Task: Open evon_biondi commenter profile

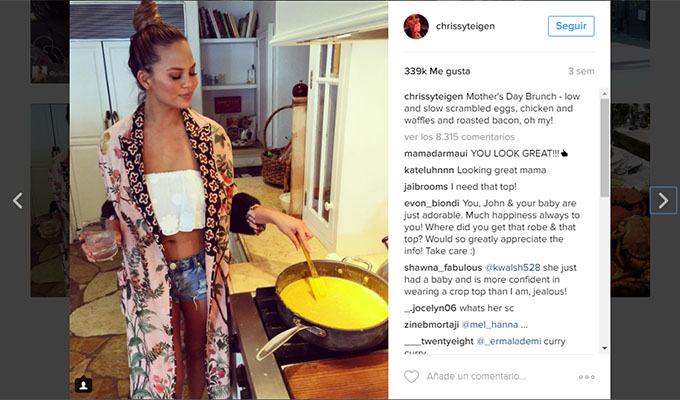Action: pyautogui.click(x=432, y=203)
